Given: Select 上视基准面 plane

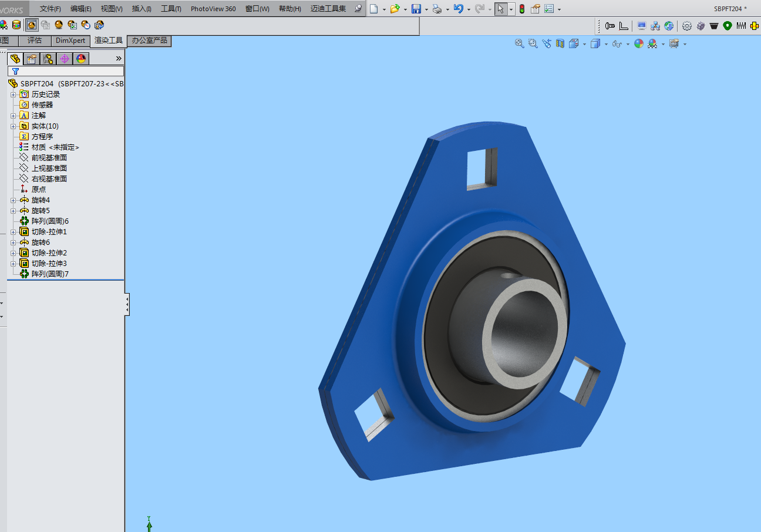Looking at the screenshot, I should (49, 169).
